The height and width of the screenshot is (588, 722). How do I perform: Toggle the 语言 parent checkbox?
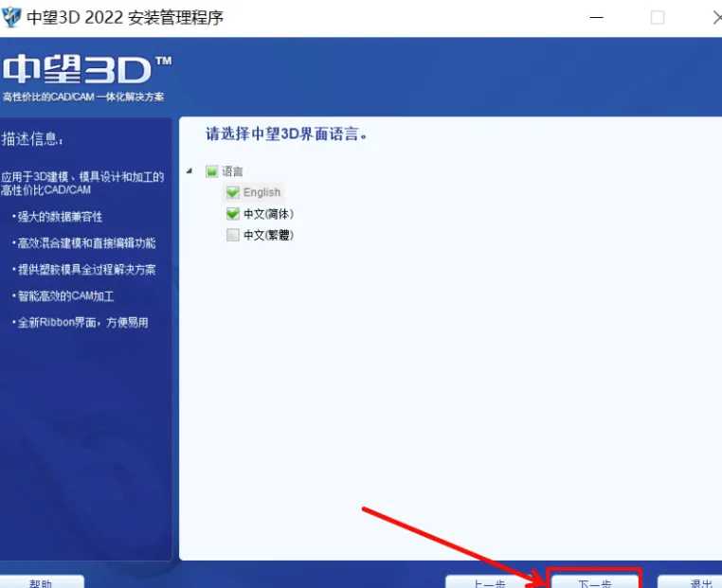pos(212,171)
